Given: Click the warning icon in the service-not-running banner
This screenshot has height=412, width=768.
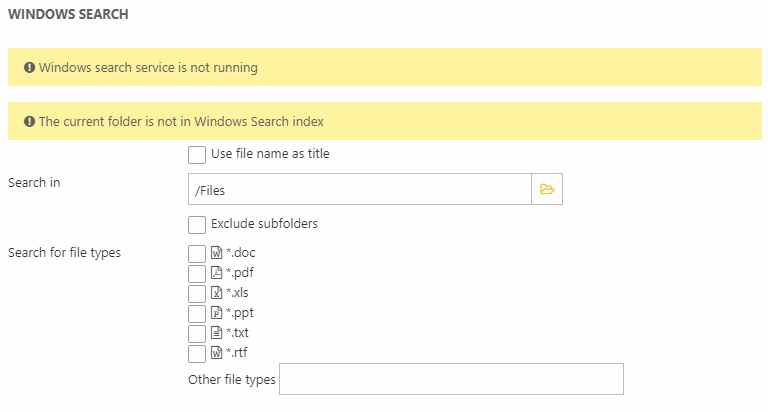Looking at the screenshot, I should (x=29, y=69).
